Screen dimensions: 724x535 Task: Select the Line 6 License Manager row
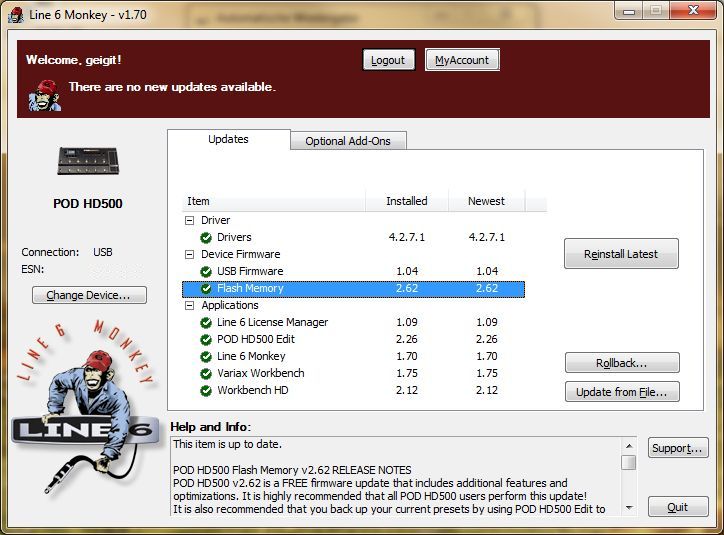353,322
